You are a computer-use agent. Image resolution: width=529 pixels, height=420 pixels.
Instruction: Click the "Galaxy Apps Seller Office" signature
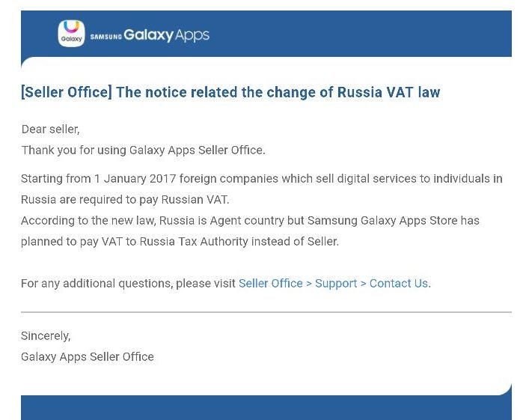coord(88,357)
